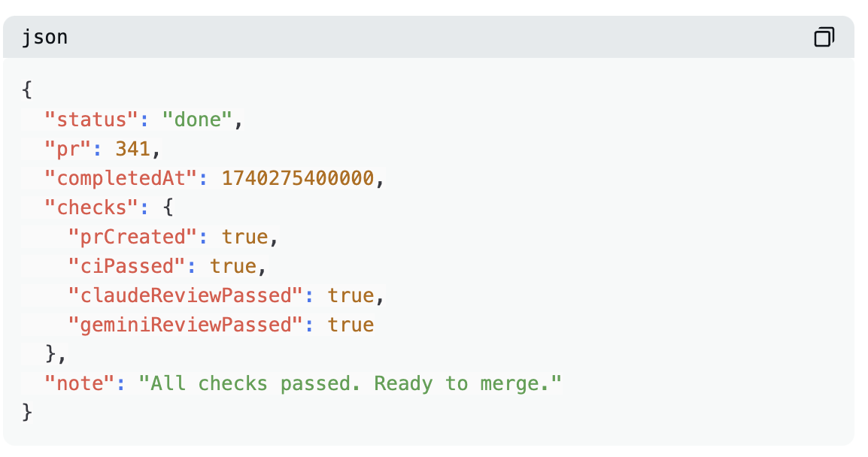
Task: Click the true value after prCreated
Action: [x=245, y=237]
